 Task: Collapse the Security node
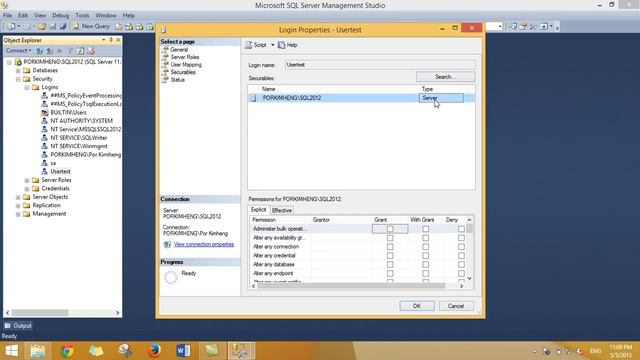coord(18,79)
